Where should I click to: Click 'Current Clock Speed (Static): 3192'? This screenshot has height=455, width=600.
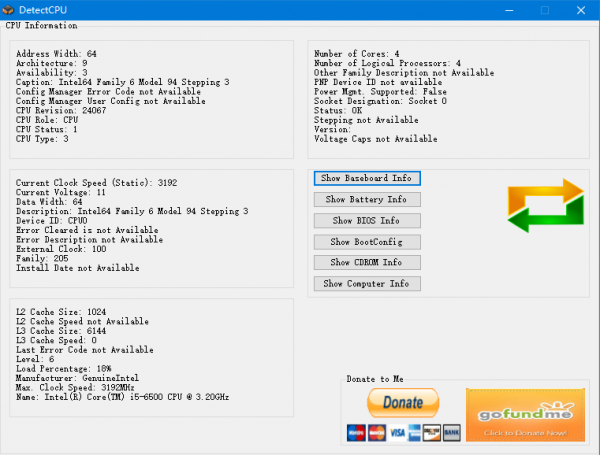[x=96, y=183]
